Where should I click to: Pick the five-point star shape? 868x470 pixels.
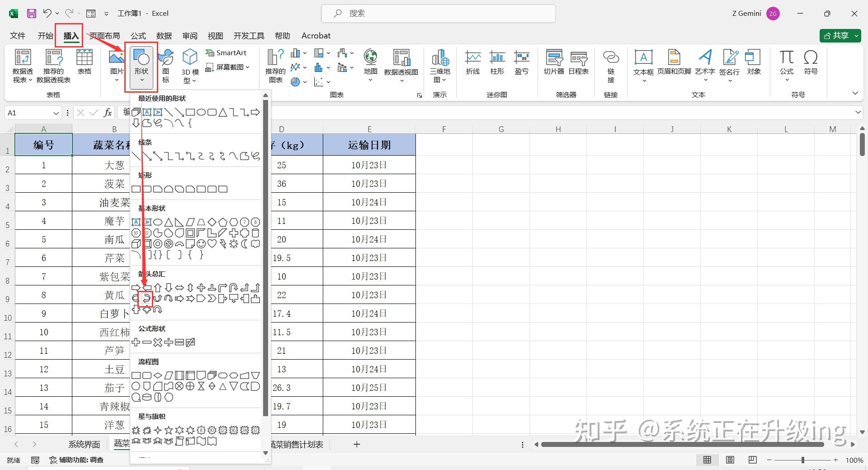click(169, 430)
